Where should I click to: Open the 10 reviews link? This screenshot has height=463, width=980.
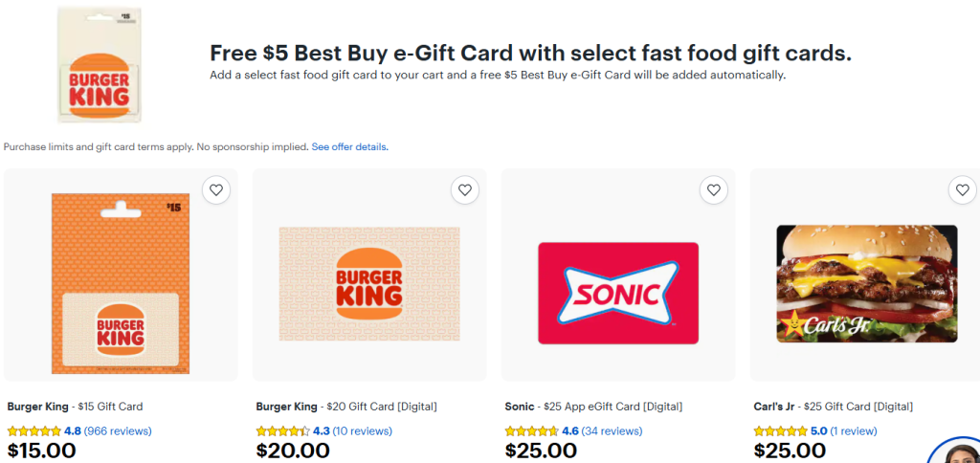(363, 431)
